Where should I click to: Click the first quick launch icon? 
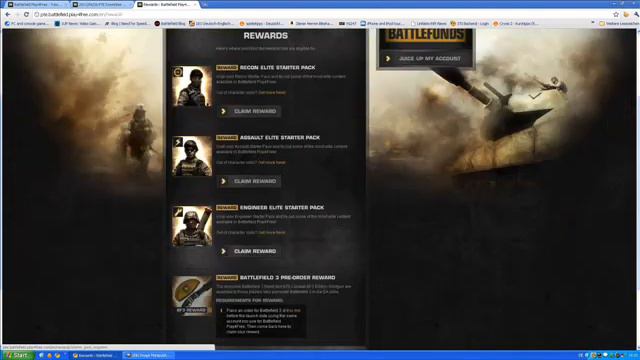(x=41, y=356)
